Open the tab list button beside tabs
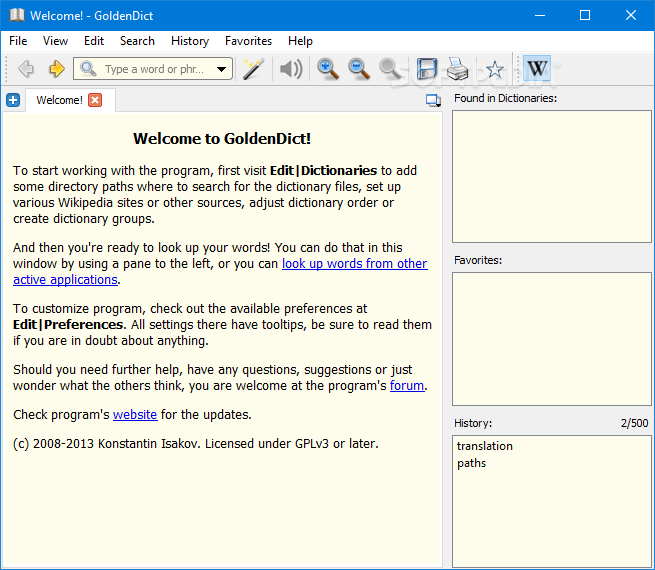 point(433,100)
